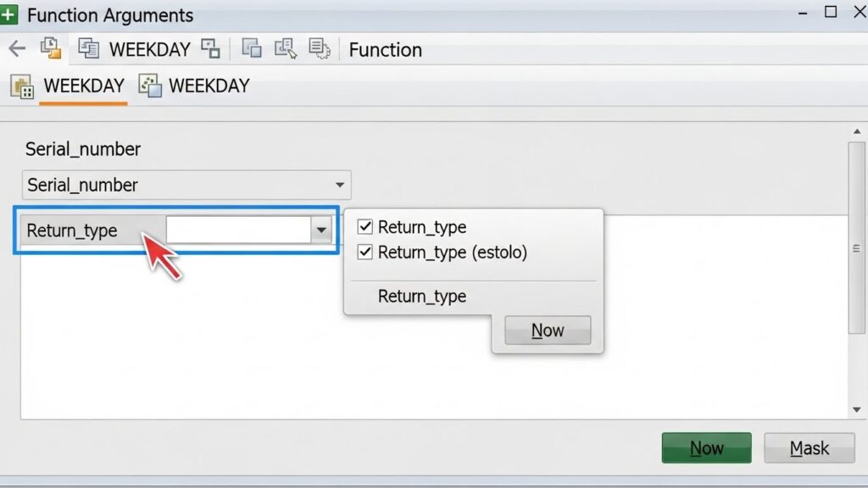Click the orange clock document icon
Screen dimensions: 868x488
coord(51,48)
